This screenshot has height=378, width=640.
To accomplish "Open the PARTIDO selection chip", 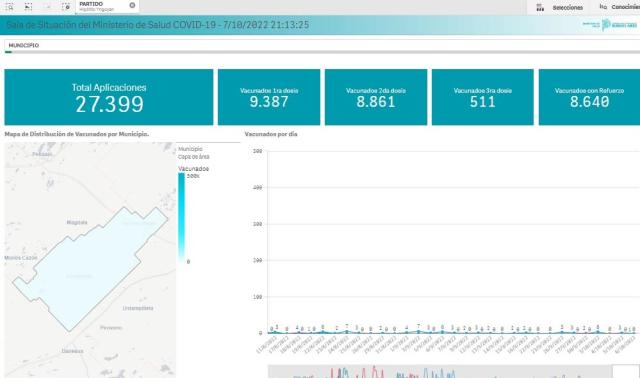I will pos(102,6).
